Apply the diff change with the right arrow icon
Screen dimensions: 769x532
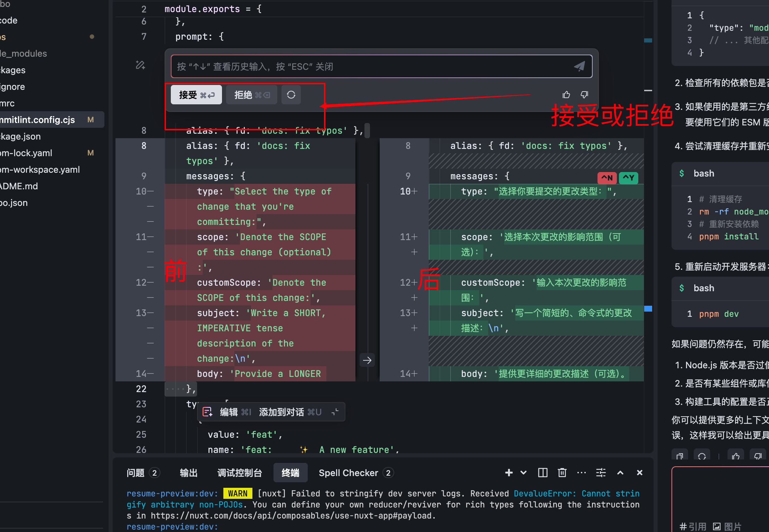coord(367,360)
